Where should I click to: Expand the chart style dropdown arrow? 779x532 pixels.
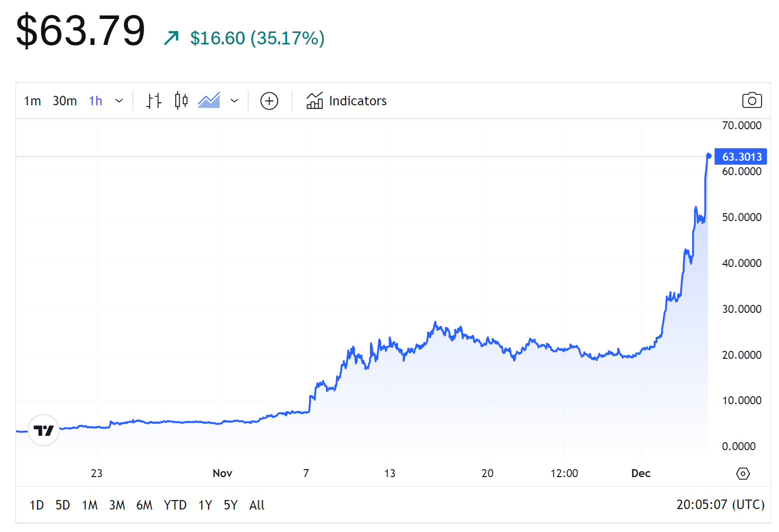click(x=234, y=101)
